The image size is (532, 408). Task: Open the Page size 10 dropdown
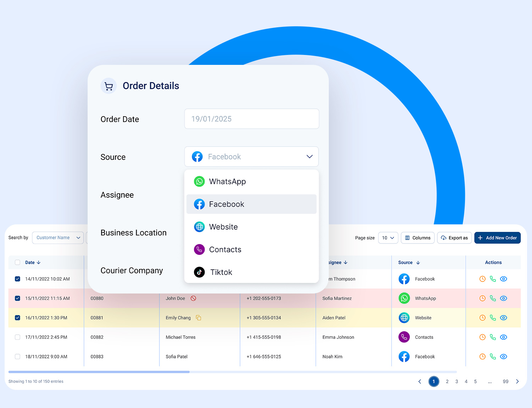coord(388,238)
